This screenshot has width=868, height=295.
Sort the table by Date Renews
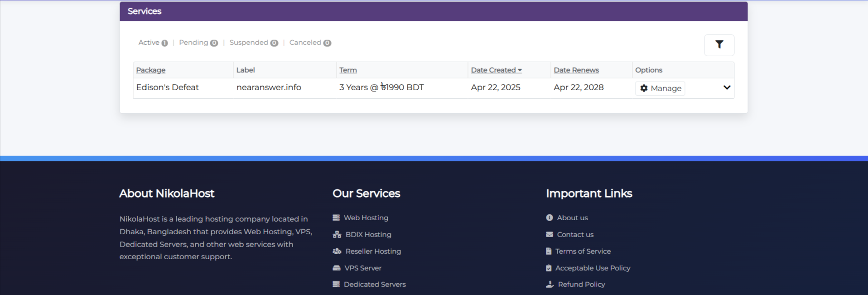coord(576,70)
